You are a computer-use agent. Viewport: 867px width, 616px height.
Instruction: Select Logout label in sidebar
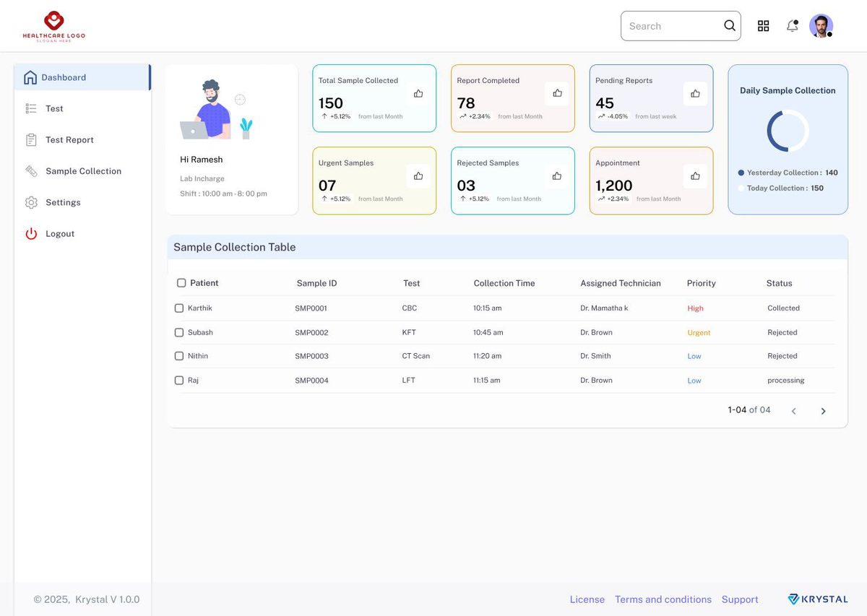click(60, 234)
